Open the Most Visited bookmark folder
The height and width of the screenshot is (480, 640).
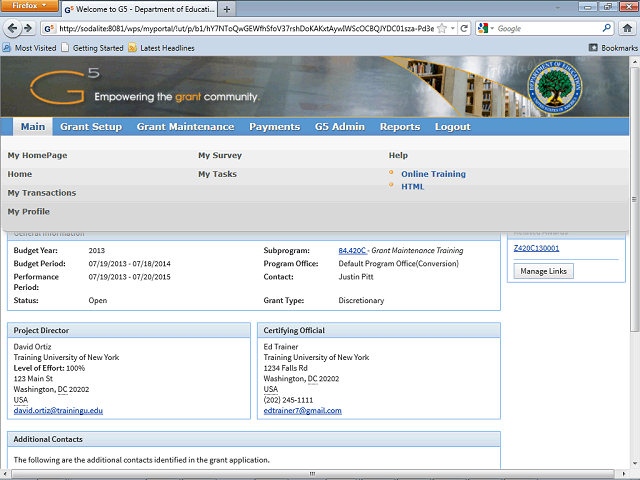pos(29,48)
